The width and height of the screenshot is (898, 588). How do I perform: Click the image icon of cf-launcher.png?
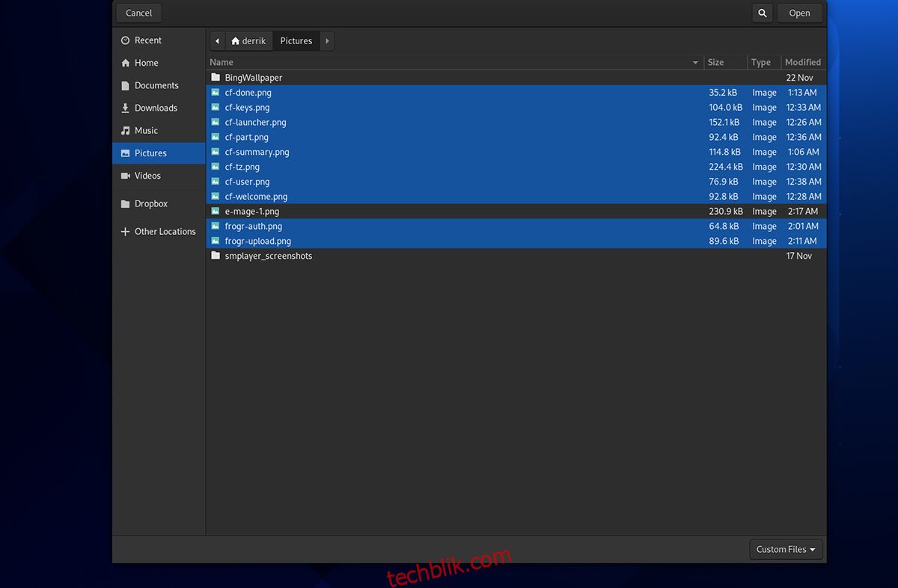click(x=216, y=122)
